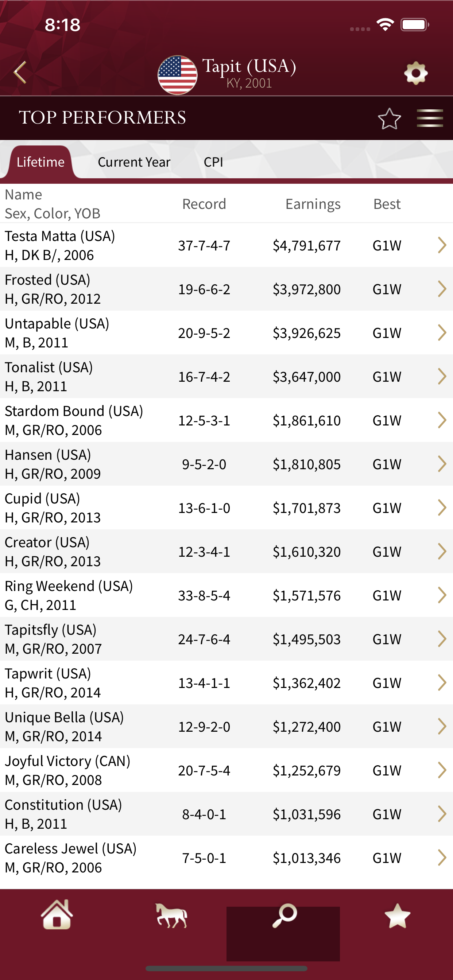This screenshot has width=453, height=980.
Task: Open the hamburger menu icon
Action: pyautogui.click(x=430, y=118)
